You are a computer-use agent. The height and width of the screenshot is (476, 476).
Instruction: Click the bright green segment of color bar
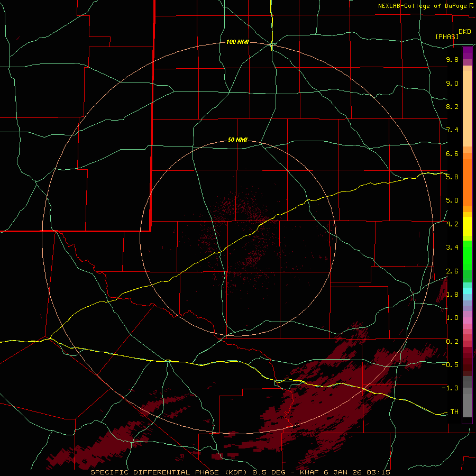(x=467, y=255)
